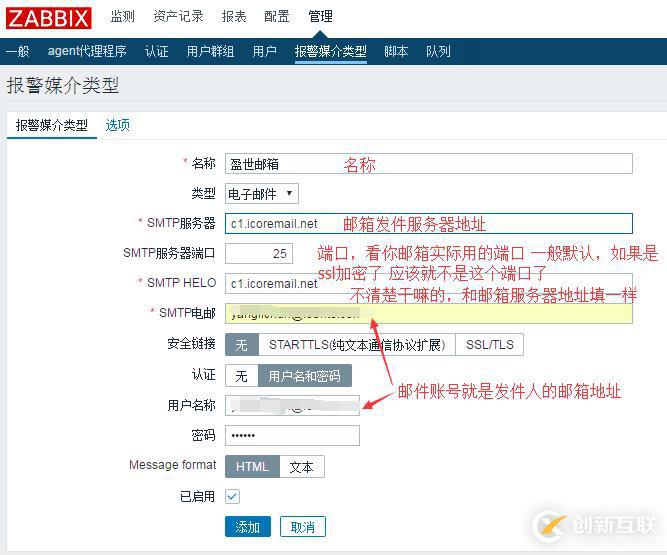The image size is (667, 555).
Task: Open the 资产记录 top menu
Action: pyautogui.click(x=178, y=17)
